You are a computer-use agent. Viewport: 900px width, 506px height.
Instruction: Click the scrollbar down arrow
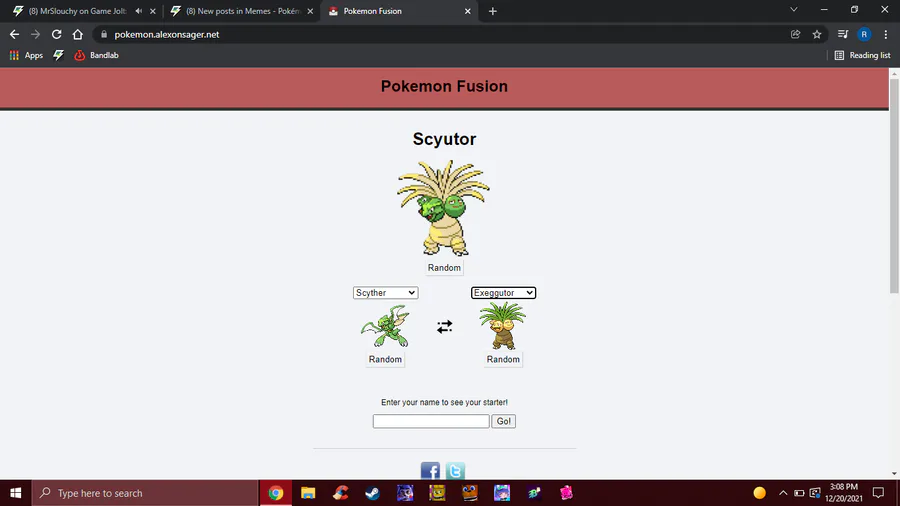coord(894,474)
